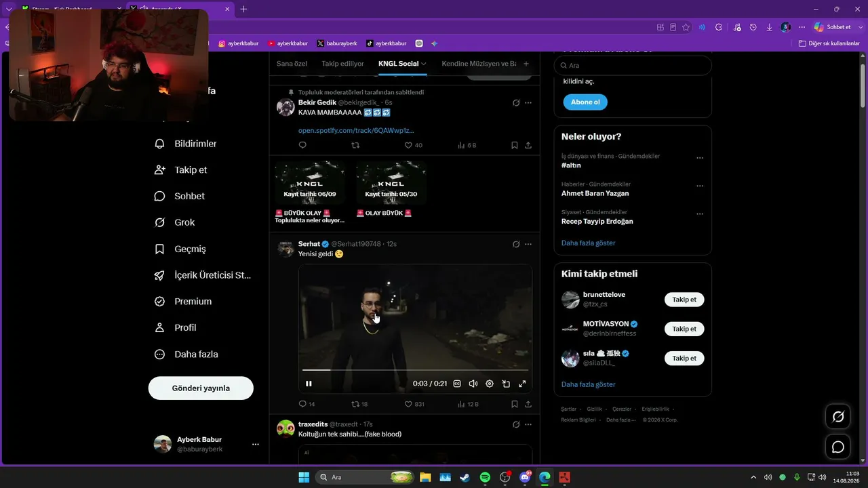Screen dimensions: 868x488
Task: Add a new timeline tab plus
Action: [x=526, y=64]
